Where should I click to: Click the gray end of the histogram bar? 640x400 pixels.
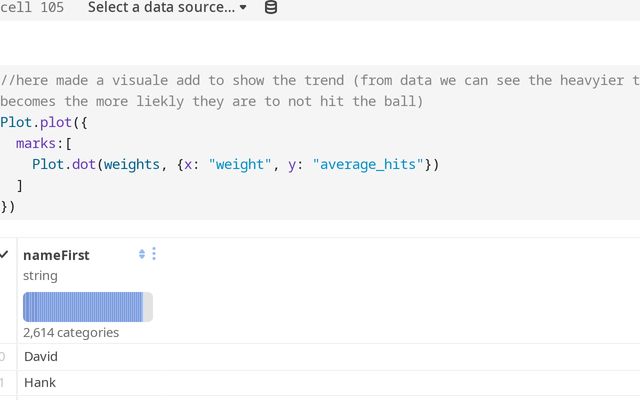pyautogui.click(x=149, y=307)
